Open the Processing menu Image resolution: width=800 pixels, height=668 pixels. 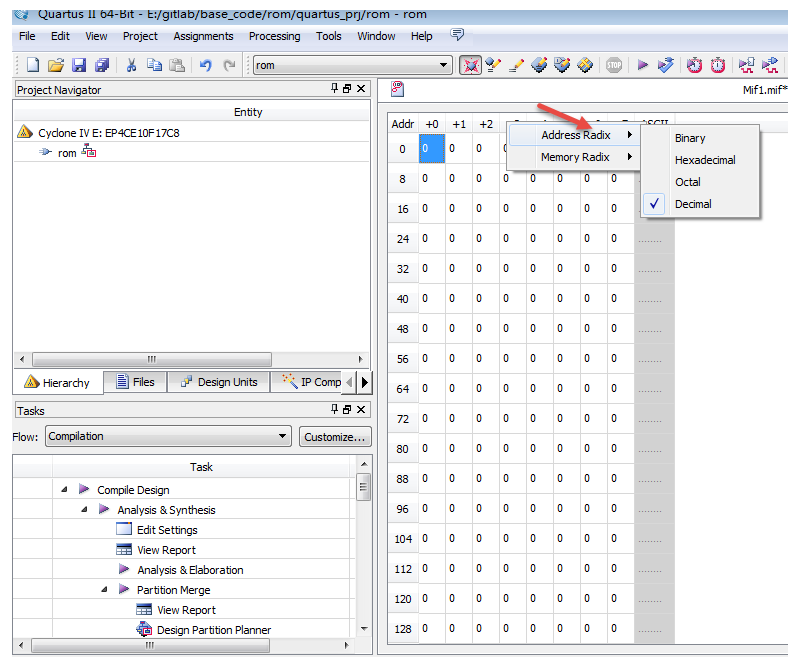tap(274, 36)
